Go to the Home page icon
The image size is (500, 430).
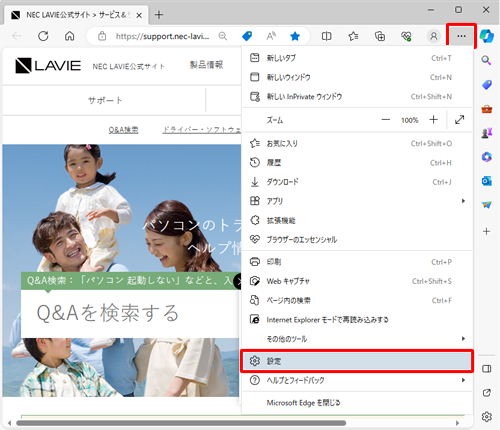tap(69, 36)
